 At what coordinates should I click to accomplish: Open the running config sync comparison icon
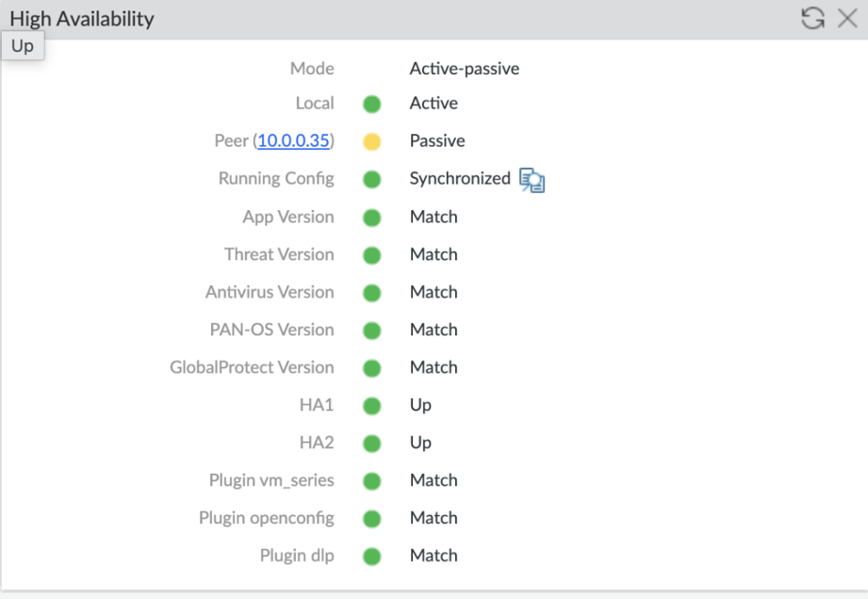pos(532,180)
